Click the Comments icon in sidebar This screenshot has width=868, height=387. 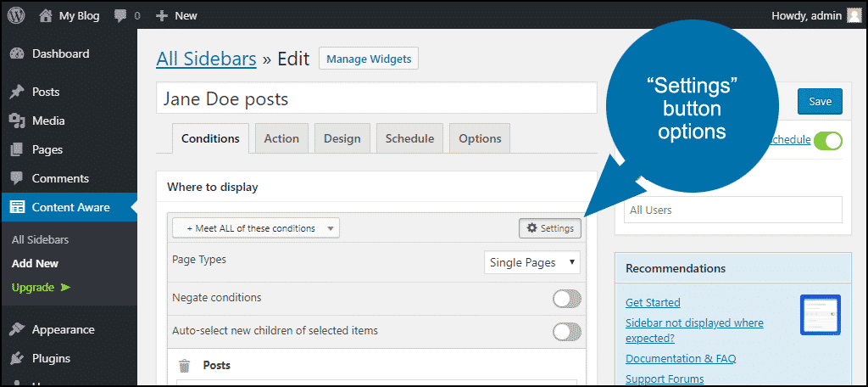point(17,178)
